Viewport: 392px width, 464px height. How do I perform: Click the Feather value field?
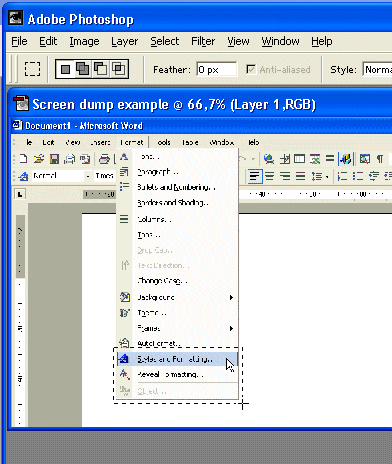tap(217, 70)
